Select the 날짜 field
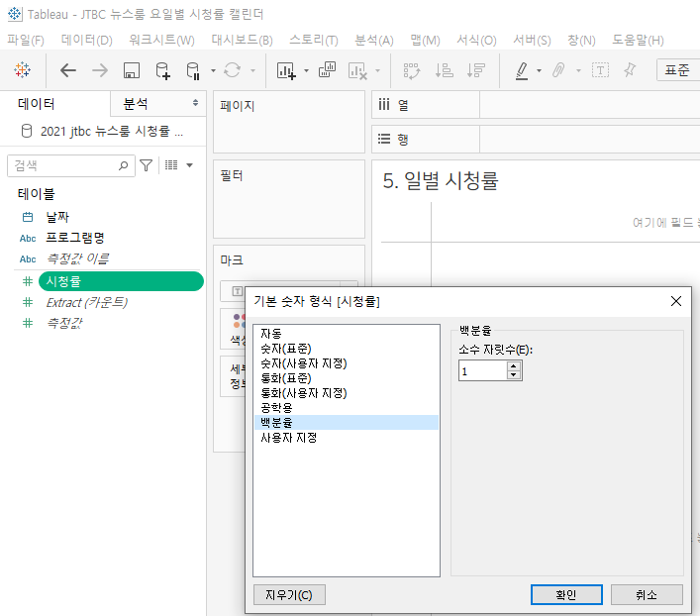This screenshot has width=700, height=616. click(x=57, y=217)
